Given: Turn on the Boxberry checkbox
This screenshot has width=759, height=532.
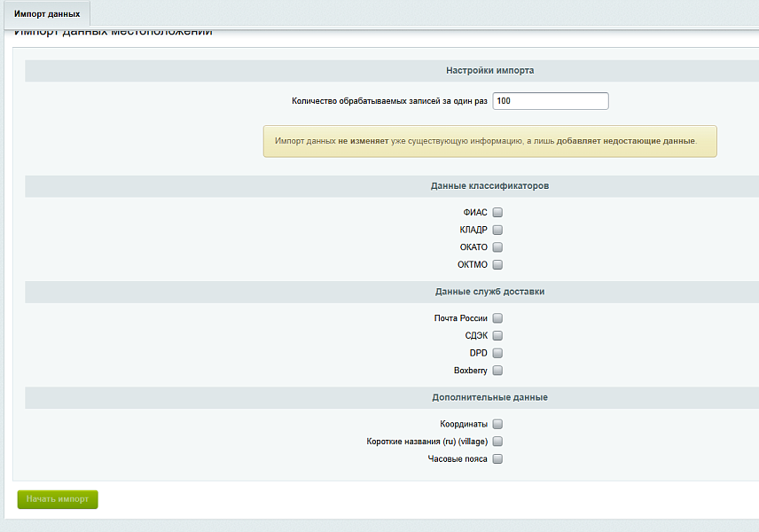Looking at the screenshot, I should (x=497, y=371).
